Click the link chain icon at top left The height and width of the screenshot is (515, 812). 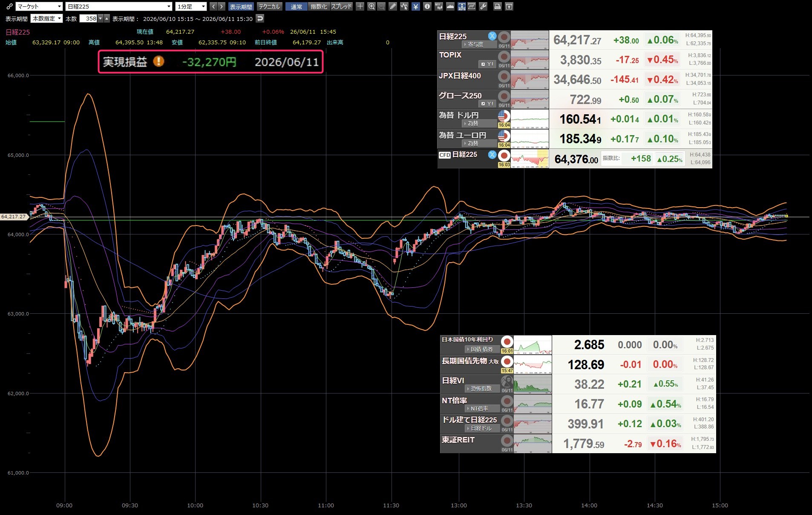[9, 6]
